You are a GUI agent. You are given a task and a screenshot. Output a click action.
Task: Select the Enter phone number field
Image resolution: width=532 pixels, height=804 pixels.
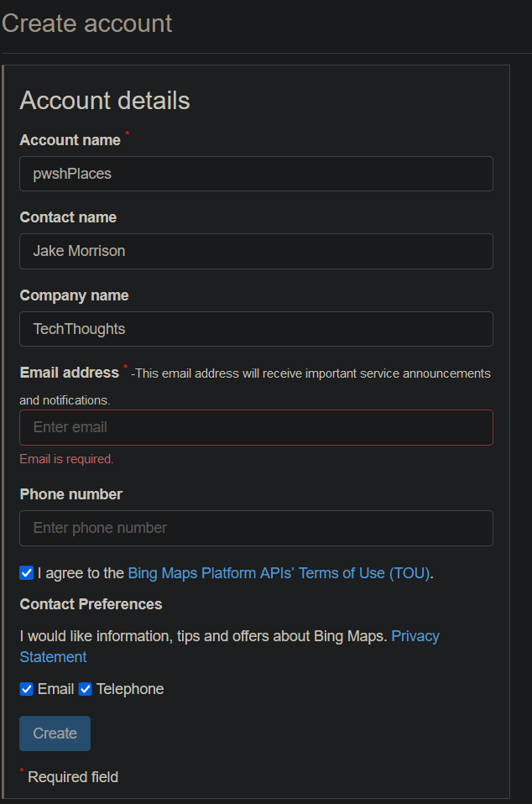(256, 528)
